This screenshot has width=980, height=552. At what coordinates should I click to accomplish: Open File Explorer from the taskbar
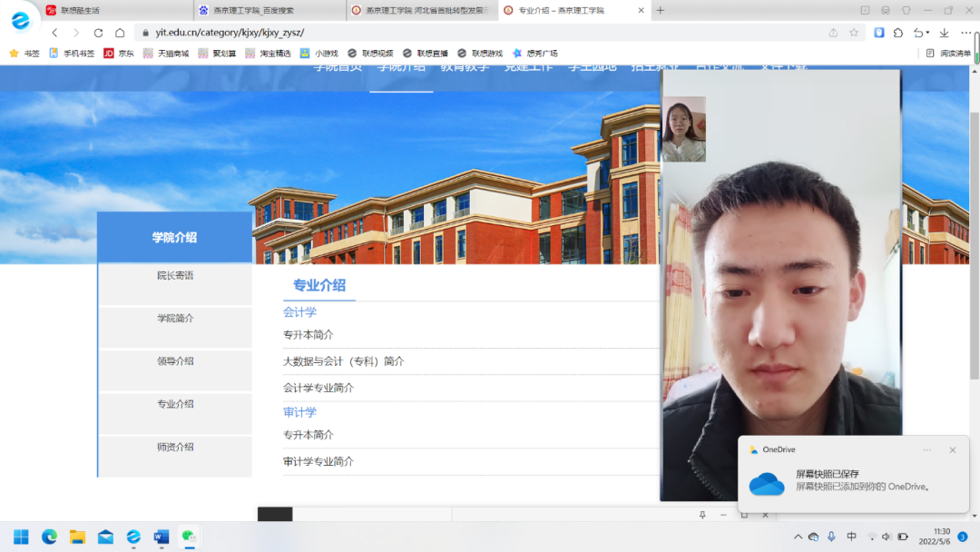pyautogui.click(x=77, y=537)
